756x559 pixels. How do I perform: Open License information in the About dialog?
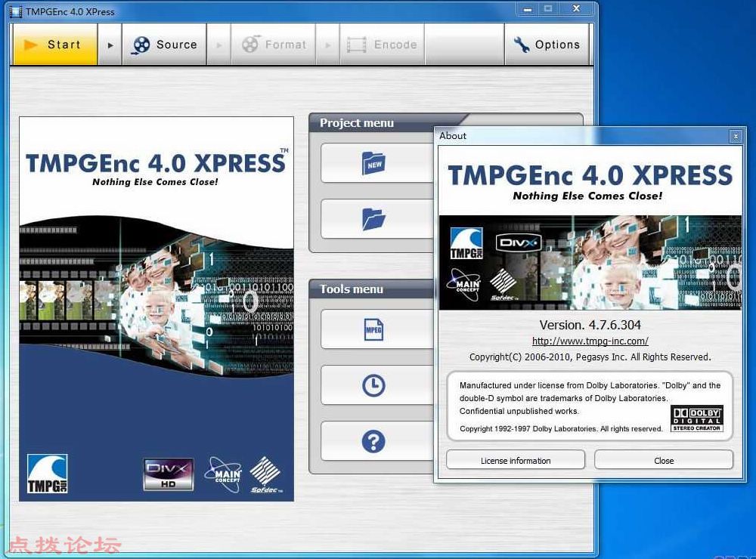(x=516, y=460)
